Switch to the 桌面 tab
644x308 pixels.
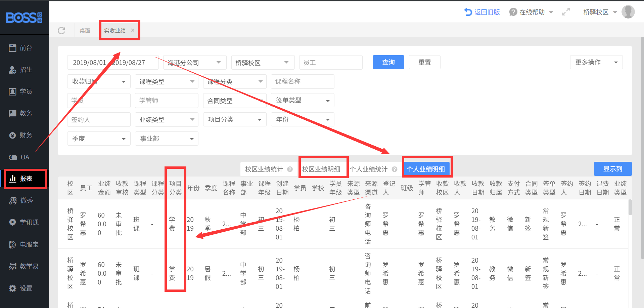(85, 31)
